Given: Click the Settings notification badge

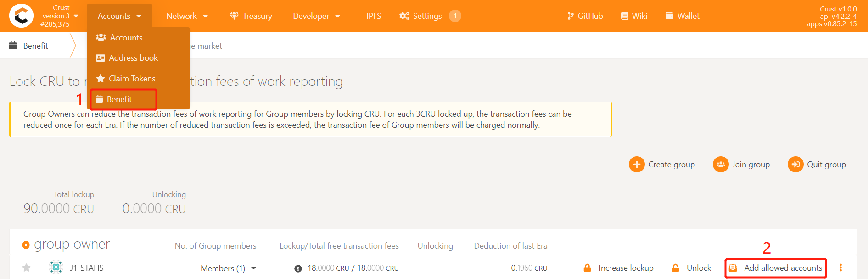Looking at the screenshot, I should pyautogui.click(x=455, y=16).
